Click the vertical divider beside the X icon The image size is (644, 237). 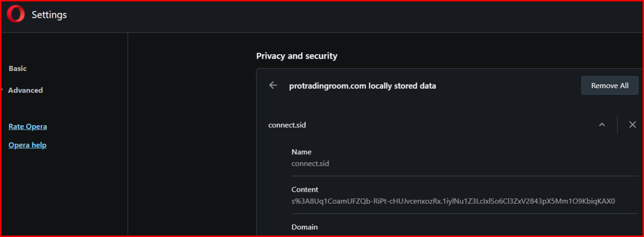(x=617, y=125)
